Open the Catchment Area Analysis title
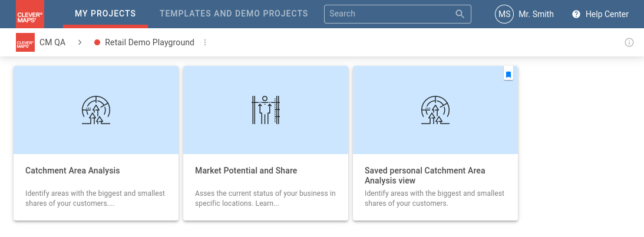Viewport: 644px width, 237px height. (x=72, y=171)
